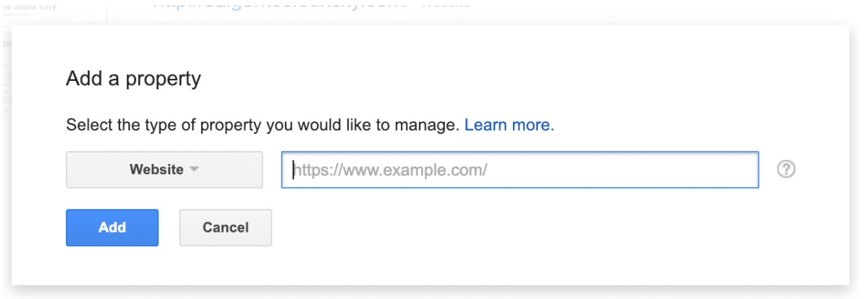Open the Learn more link

pos(509,125)
